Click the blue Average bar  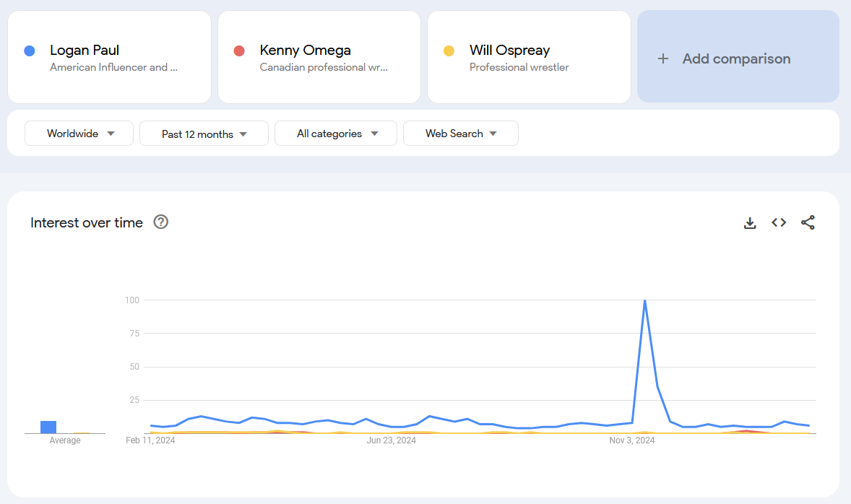click(x=48, y=427)
